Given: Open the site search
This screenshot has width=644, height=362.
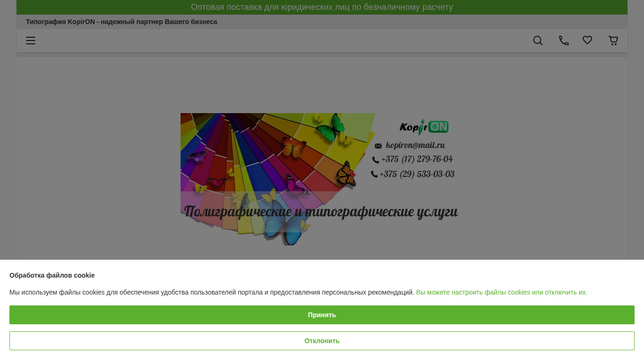Looking at the screenshot, I should pyautogui.click(x=538, y=41).
